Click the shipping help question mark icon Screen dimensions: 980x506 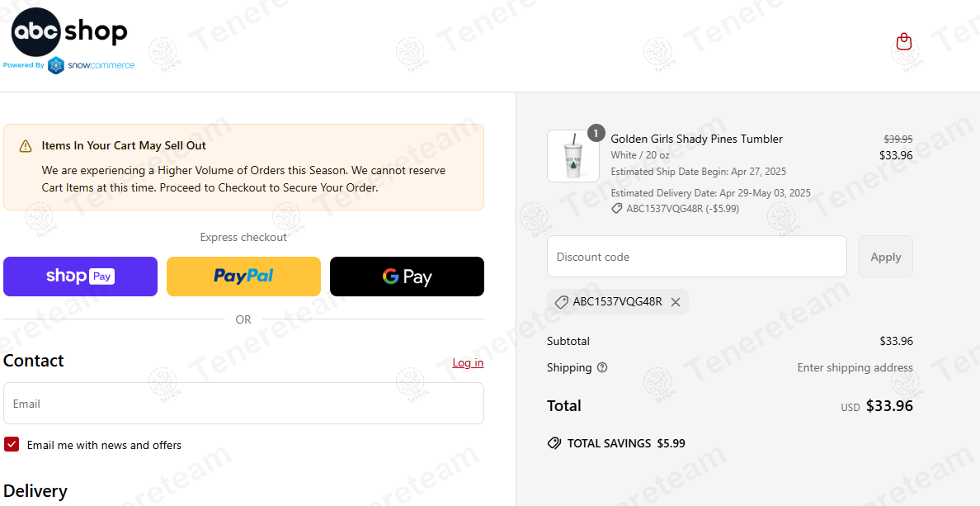pyautogui.click(x=602, y=368)
